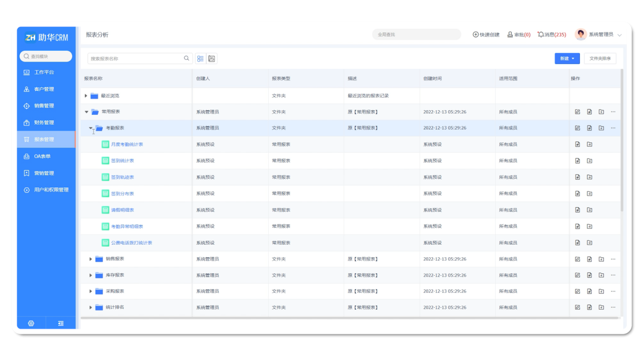Switch to the folder tree view toggle
The height and width of the screenshot is (362, 644).
(212, 59)
